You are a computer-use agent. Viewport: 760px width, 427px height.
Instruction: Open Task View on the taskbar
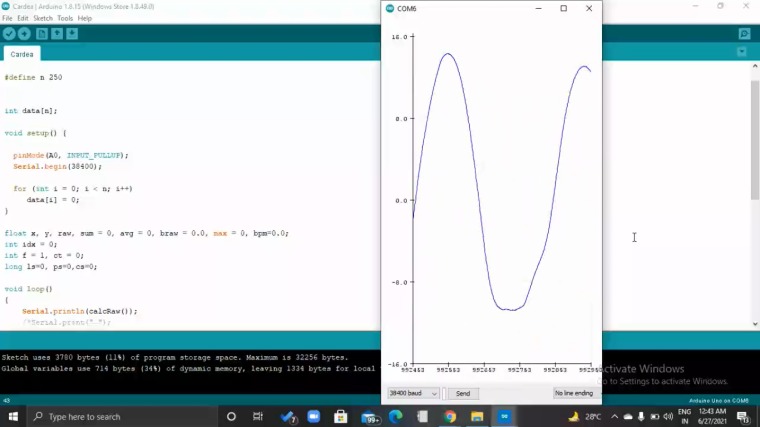258,416
